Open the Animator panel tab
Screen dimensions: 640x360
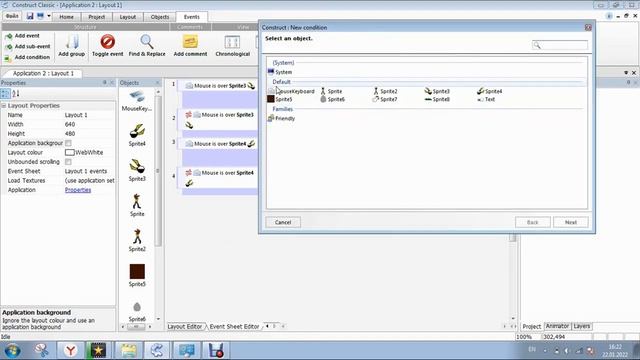[x=557, y=326]
